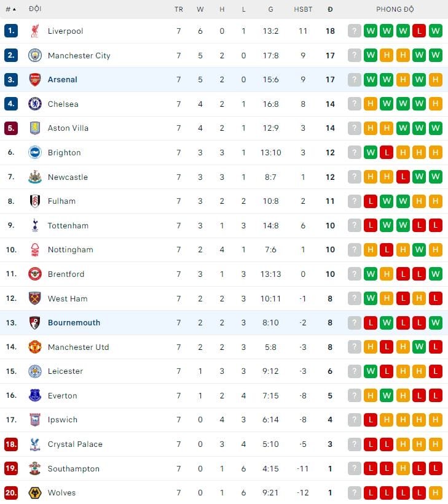Reveal Wolves' hidden '?' form result
The image size is (448, 504).
355,492
